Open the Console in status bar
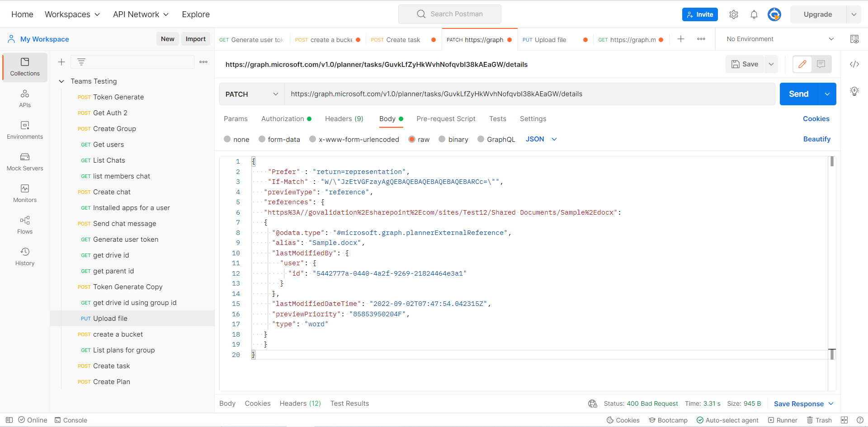 (x=71, y=420)
